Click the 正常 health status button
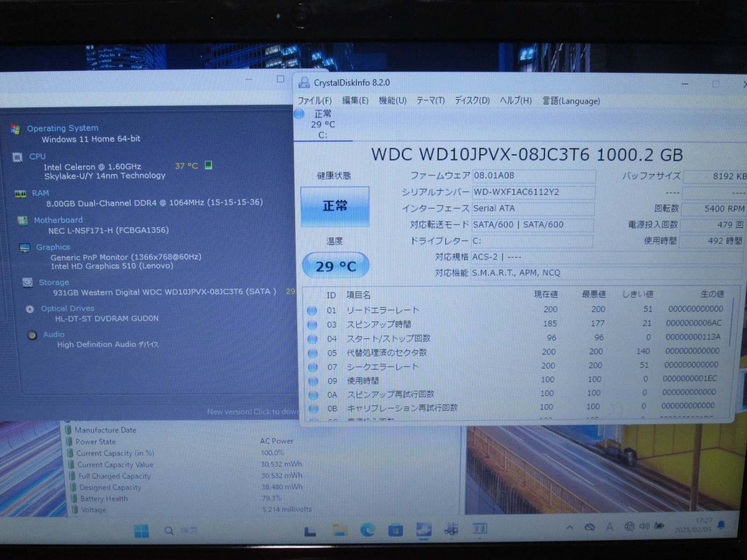747x560 pixels. (335, 206)
